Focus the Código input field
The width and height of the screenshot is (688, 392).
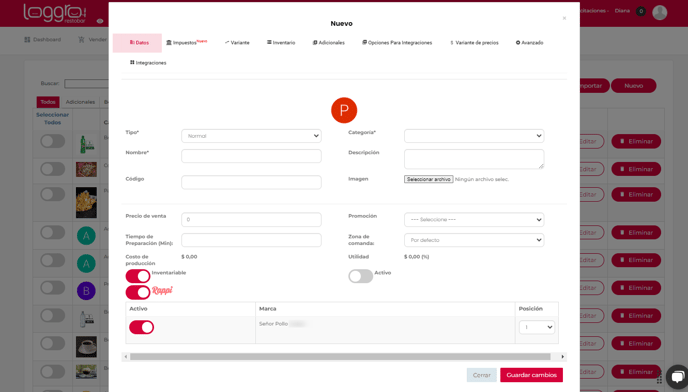[x=251, y=182]
